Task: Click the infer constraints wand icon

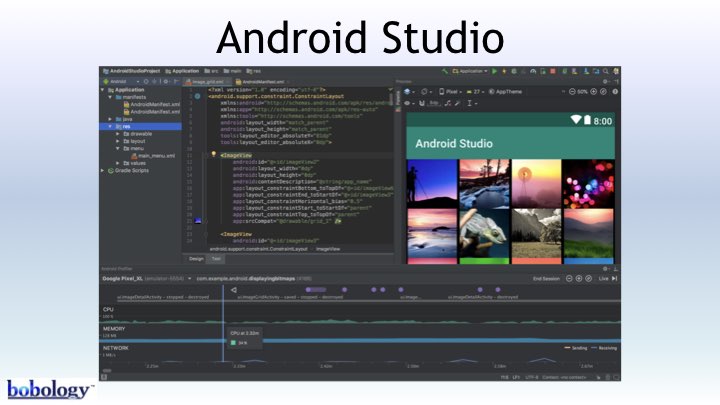Action: tap(457, 103)
